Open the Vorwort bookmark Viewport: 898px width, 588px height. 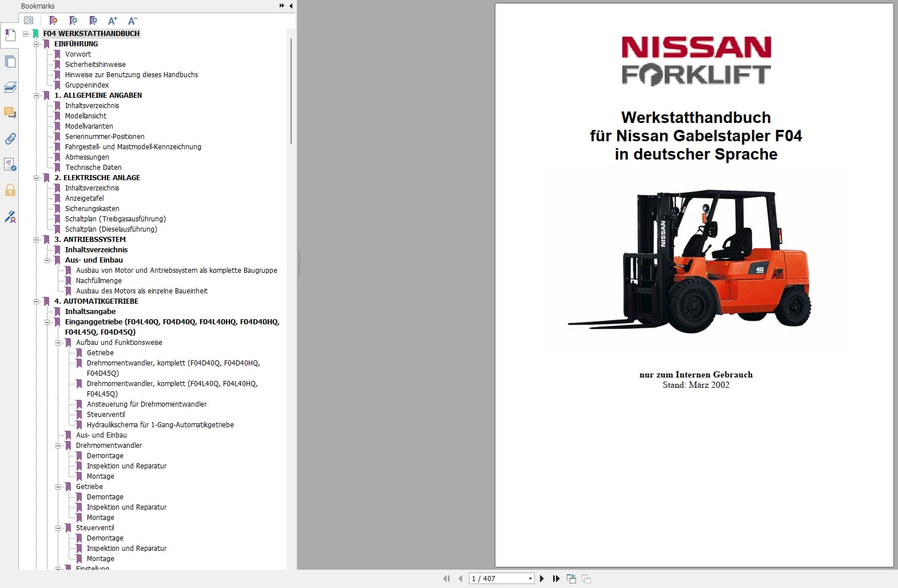coord(78,54)
